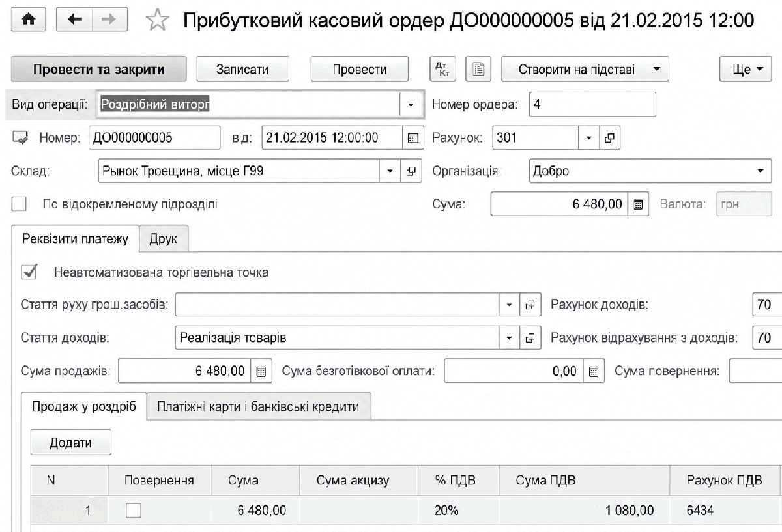Focus Номер ДО000000005 field
This screenshot has width=782, height=532.
tap(155, 138)
